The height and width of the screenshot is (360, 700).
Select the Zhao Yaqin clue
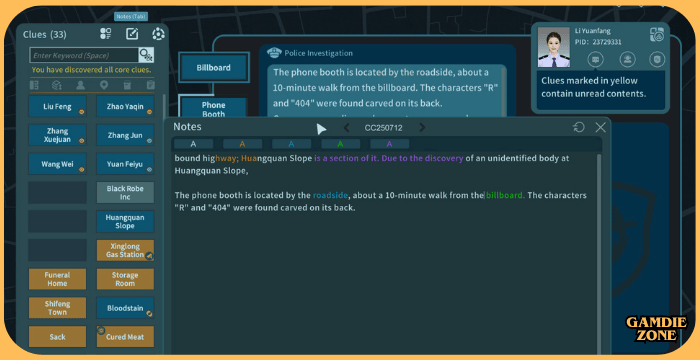[125, 106]
